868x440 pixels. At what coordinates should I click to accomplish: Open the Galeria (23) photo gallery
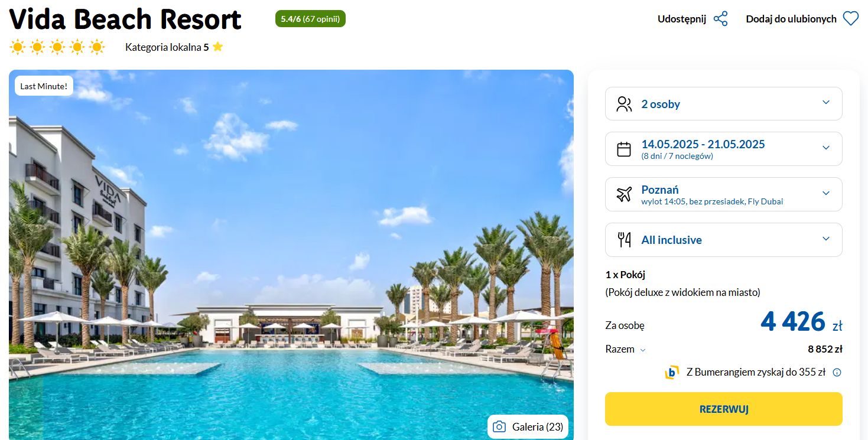528,426
